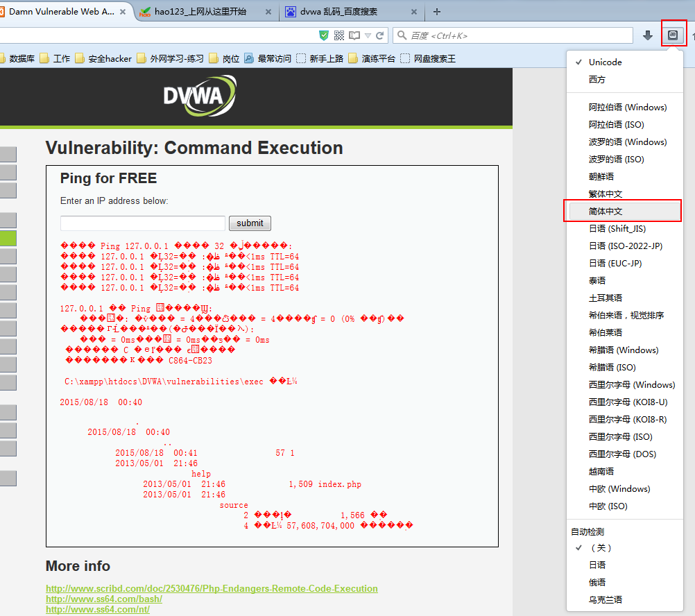This screenshot has height=616, width=695.
Task: Expand the address bar history dropdown arrow
Action: click(368, 35)
